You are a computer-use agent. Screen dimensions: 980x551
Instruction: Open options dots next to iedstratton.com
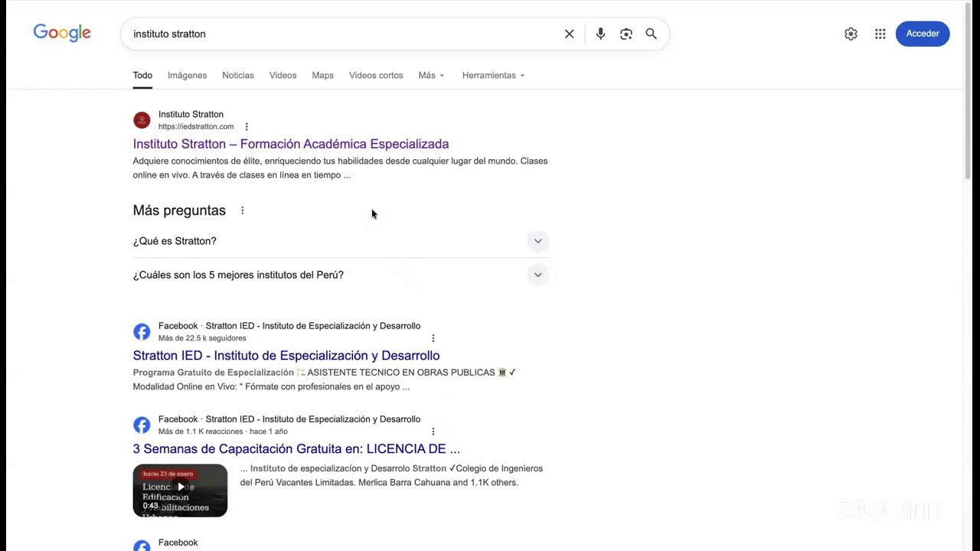click(247, 127)
